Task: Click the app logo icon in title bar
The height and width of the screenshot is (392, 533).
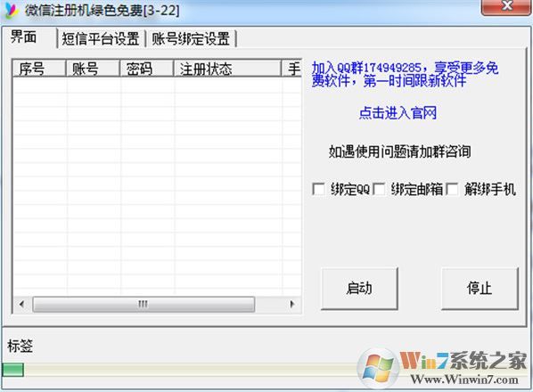Action: (12, 10)
